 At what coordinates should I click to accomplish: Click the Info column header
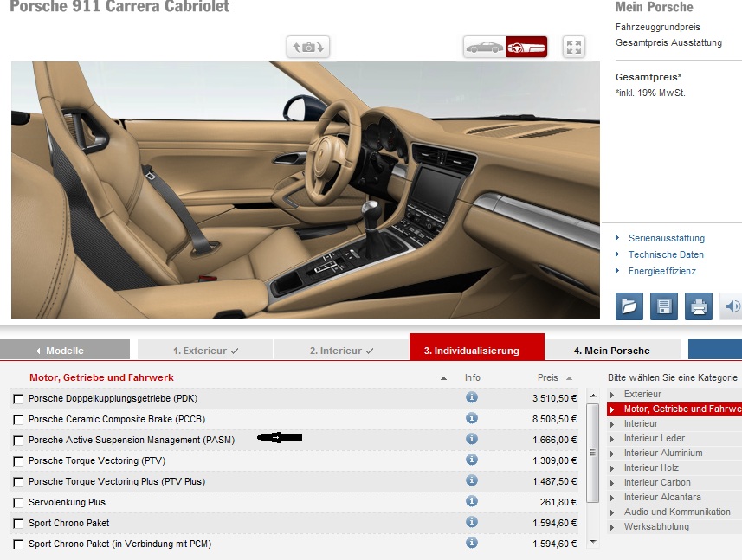(472, 377)
